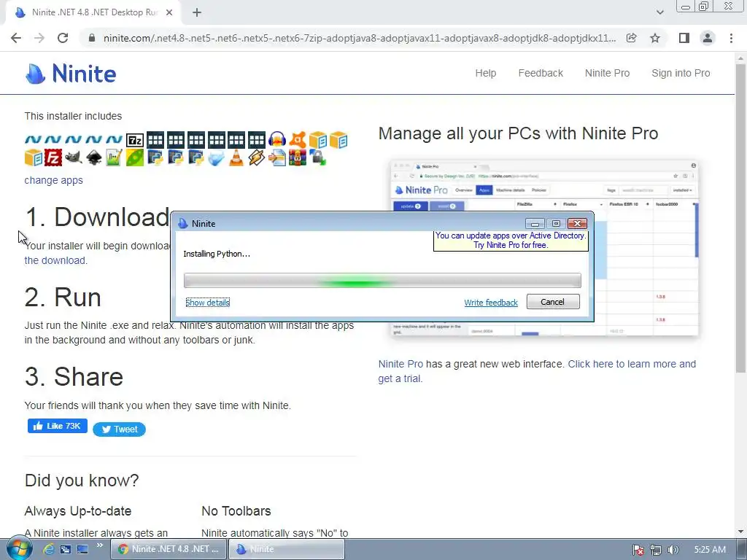747x560 pixels.
Task: Click the green PeaZip icon
Action: click(135, 157)
